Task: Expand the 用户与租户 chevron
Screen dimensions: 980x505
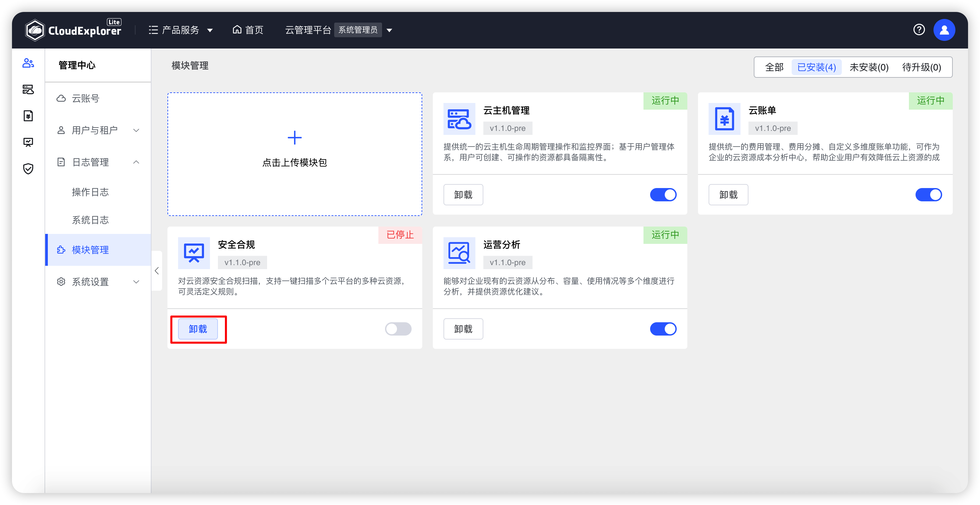Action: point(136,130)
